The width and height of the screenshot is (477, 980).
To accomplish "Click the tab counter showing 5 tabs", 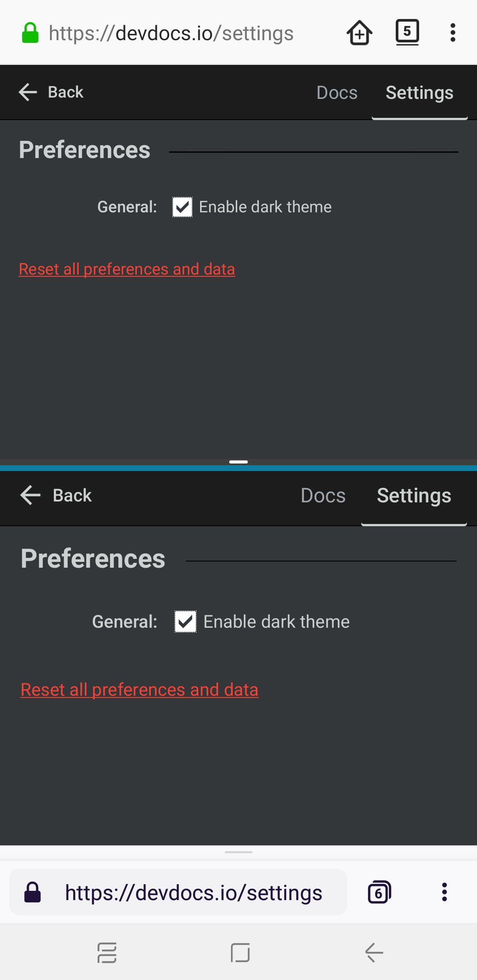I will click(407, 32).
